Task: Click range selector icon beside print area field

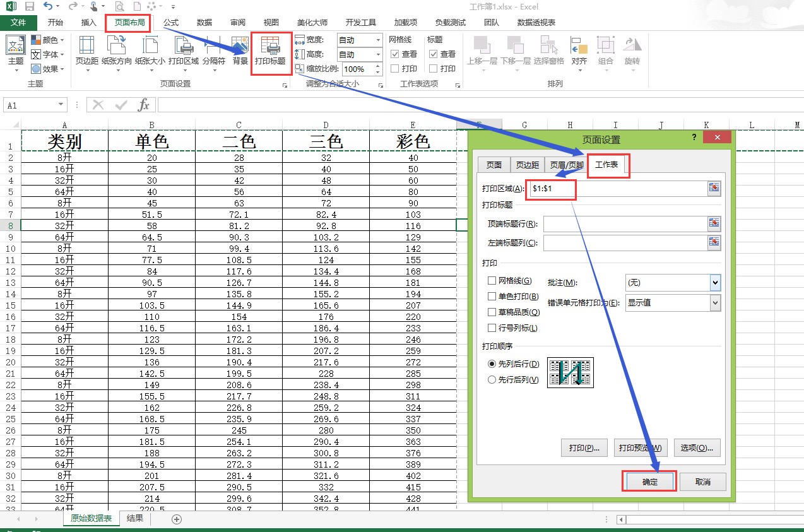Action: [714, 188]
